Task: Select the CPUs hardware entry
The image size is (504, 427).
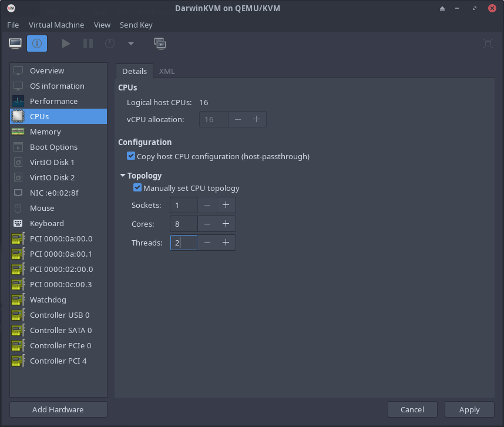Action: (59, 116)
